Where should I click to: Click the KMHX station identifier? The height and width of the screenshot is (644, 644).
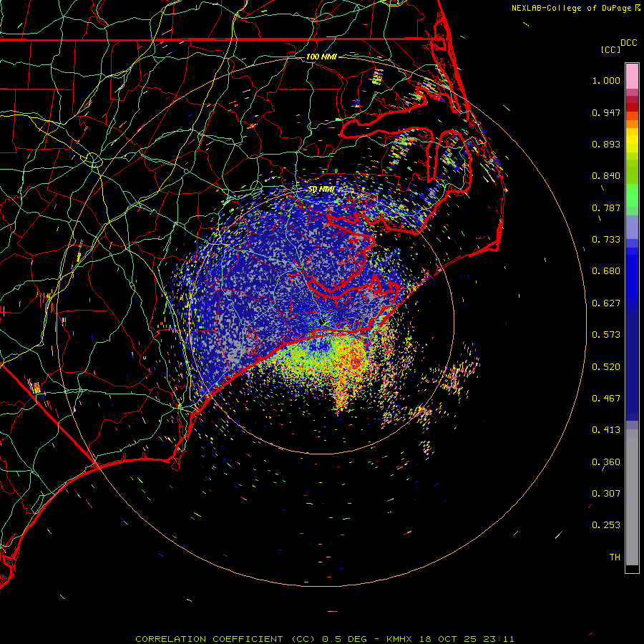pyautogui.click(x=399, y=639)
